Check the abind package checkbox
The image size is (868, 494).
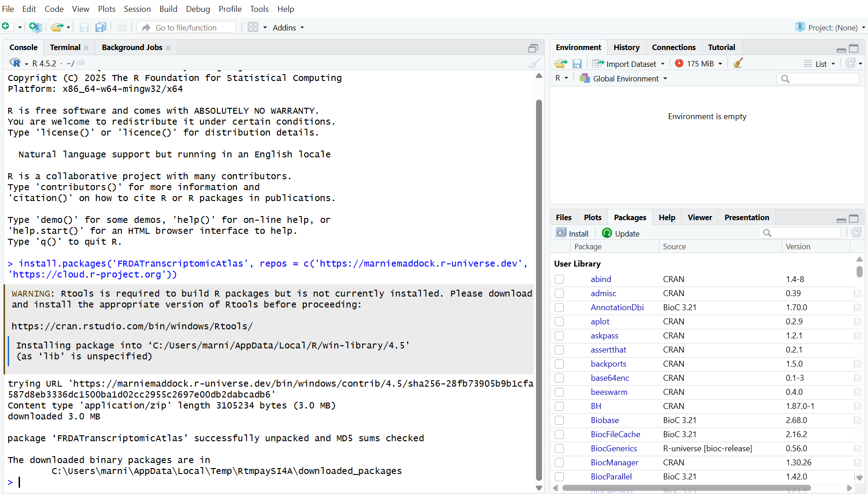(x=559, y=279)
